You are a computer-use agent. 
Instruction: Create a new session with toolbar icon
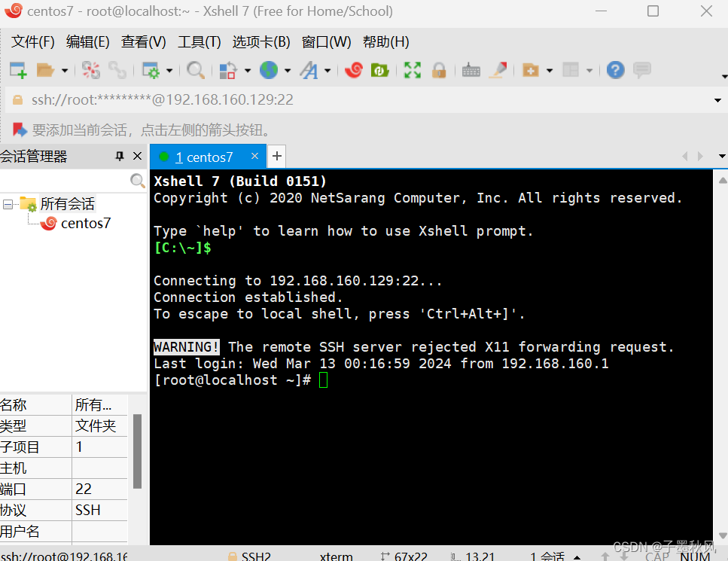18,71
